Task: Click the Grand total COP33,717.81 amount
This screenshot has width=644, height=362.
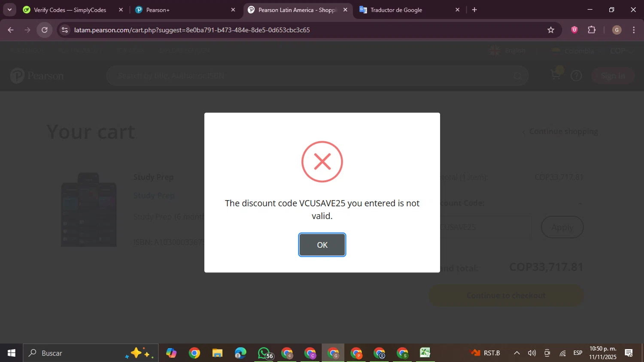Action: coord(546,267)
